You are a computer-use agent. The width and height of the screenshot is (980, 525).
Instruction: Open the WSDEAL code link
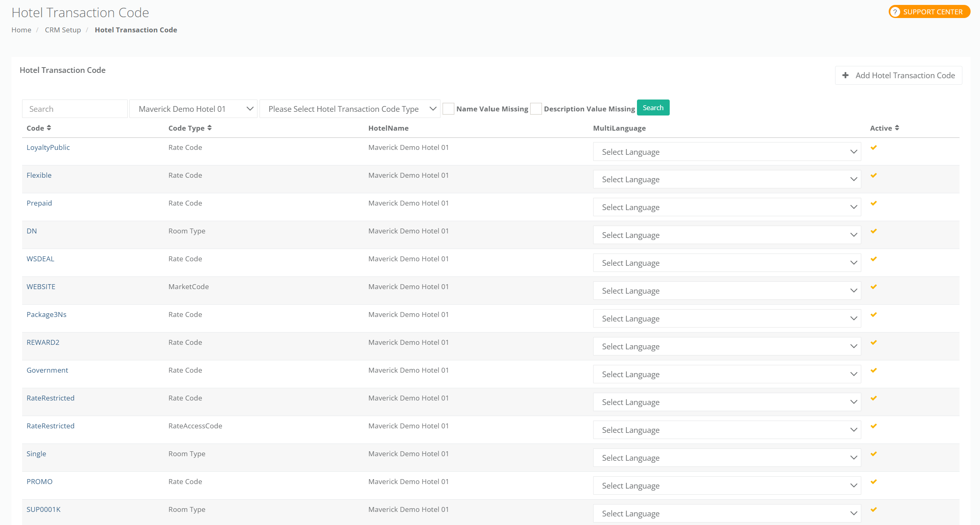(x=41, y=259)
